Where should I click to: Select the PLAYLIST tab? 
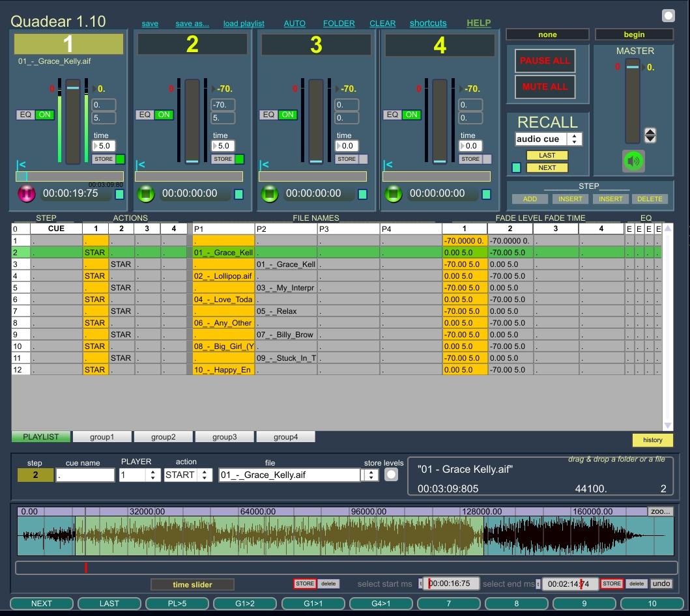tap(41, 437)
